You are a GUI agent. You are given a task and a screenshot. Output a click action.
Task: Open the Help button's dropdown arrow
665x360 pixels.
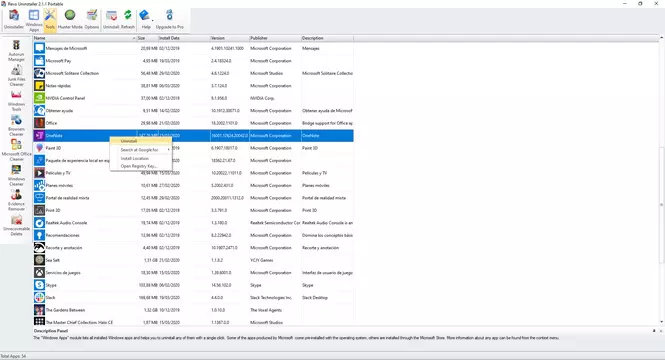tap(153, 20)
